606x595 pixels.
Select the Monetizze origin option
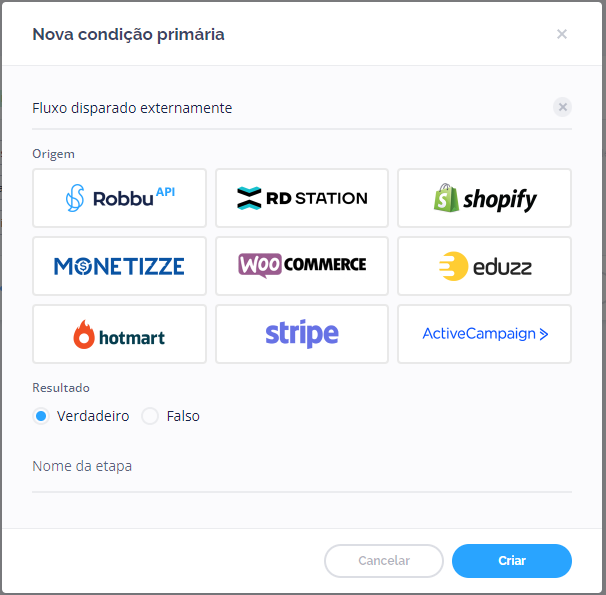pyautogui.click(x=119, y=266)
